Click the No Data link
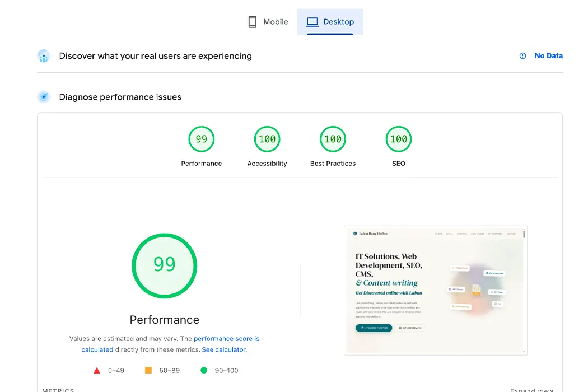 (x=548, y=55)
